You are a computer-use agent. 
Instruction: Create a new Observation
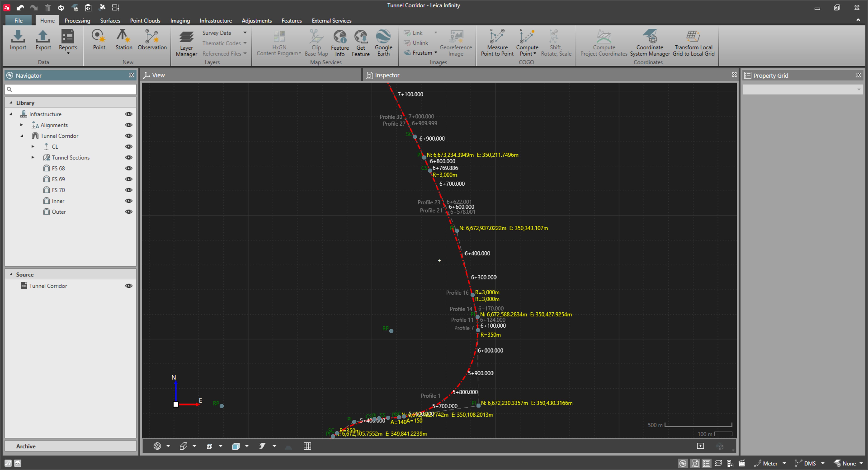tap(152, 40)
